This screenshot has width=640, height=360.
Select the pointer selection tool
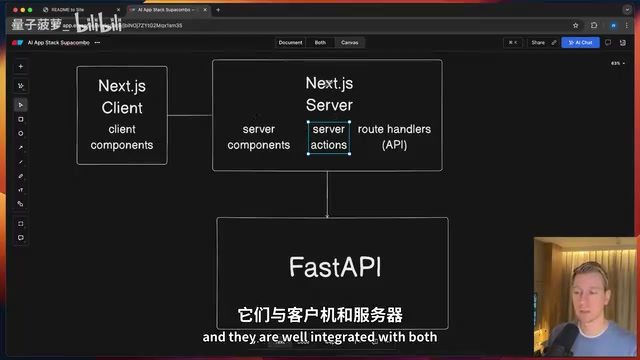21,105
